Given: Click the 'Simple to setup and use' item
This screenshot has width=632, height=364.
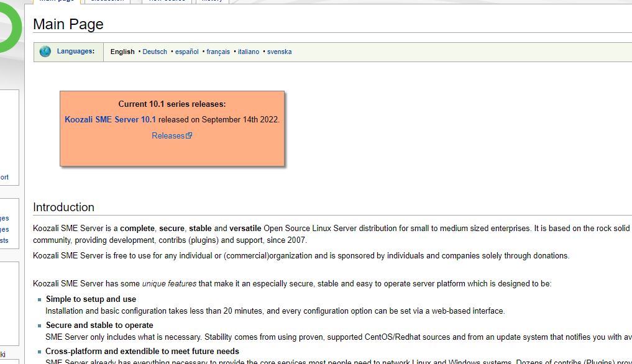Looking at the screenshot, I should pyautogui.click(x=91, y=299).
